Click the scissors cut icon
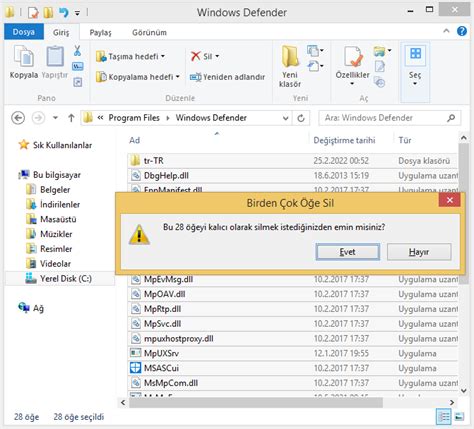 pyautogui.click(x=77, y=51)
